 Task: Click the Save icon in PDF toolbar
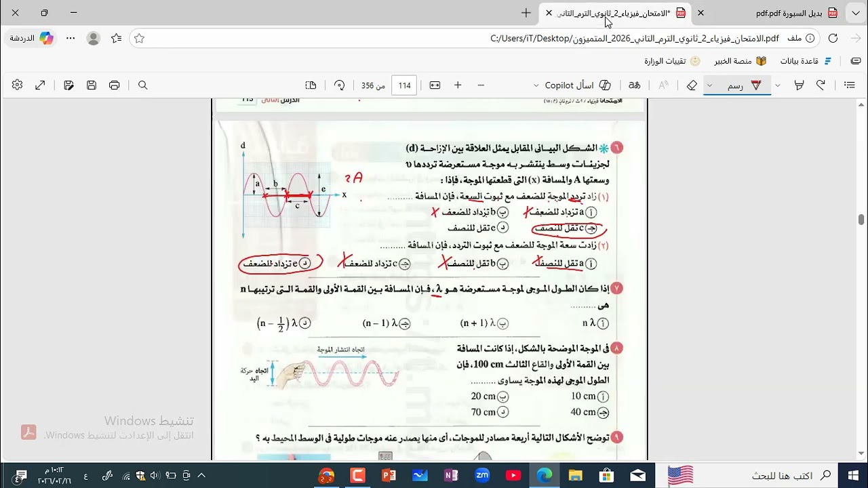point(92,85)
